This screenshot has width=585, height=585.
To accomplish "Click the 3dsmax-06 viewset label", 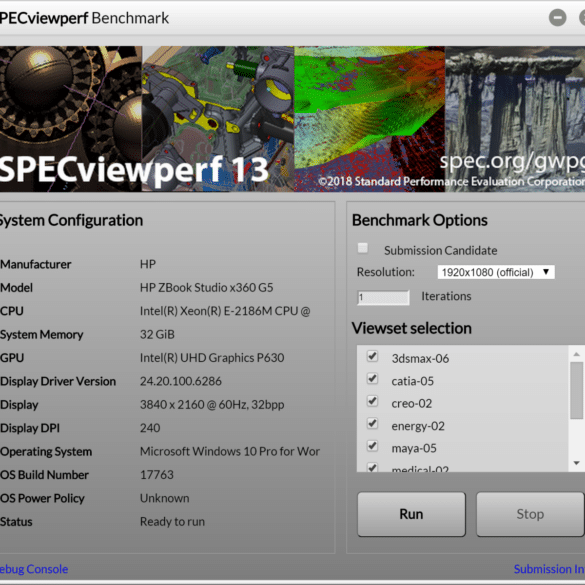I will click(420, 359).
